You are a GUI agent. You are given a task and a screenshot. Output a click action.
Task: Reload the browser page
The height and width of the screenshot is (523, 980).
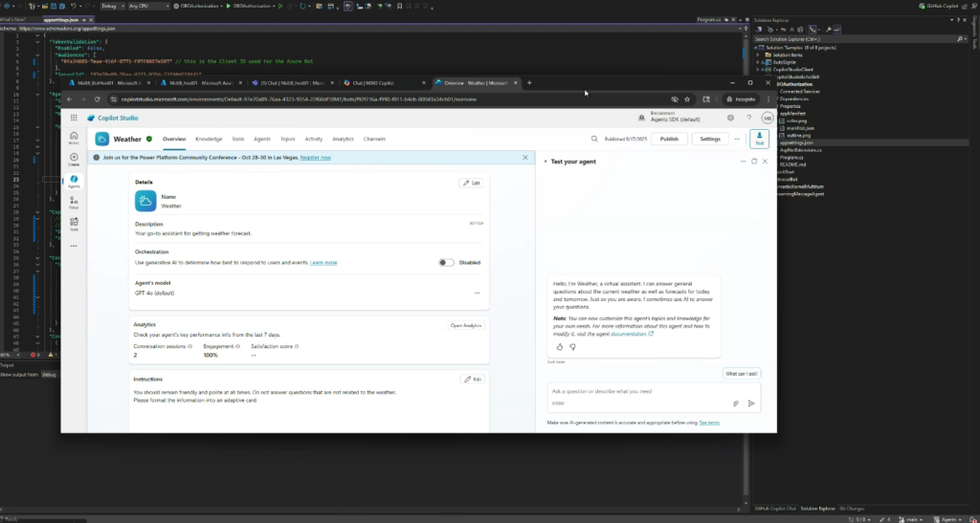tap(97, 99)
